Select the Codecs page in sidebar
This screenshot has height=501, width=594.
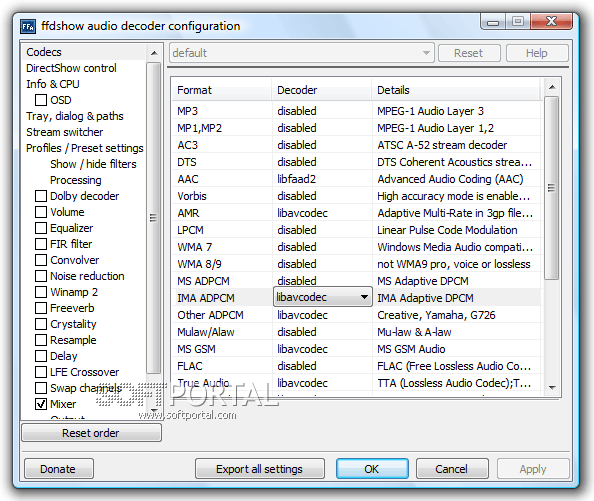point(44,52)
